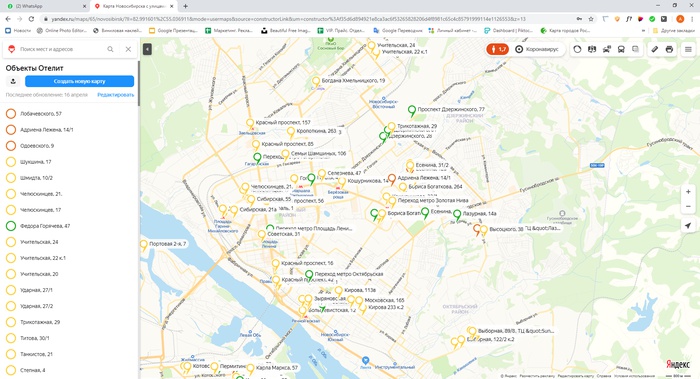Open the map layers type icon
Image resolution: width=700 pixels, height=379 pixels.
click(592, 49)
